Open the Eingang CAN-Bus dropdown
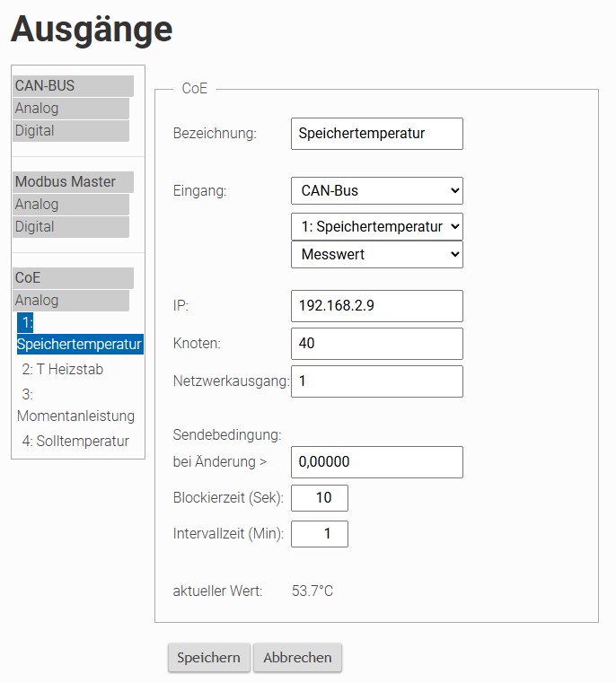Image resolution: width=616 pixels, height=683 pixels. pos(376,191)
